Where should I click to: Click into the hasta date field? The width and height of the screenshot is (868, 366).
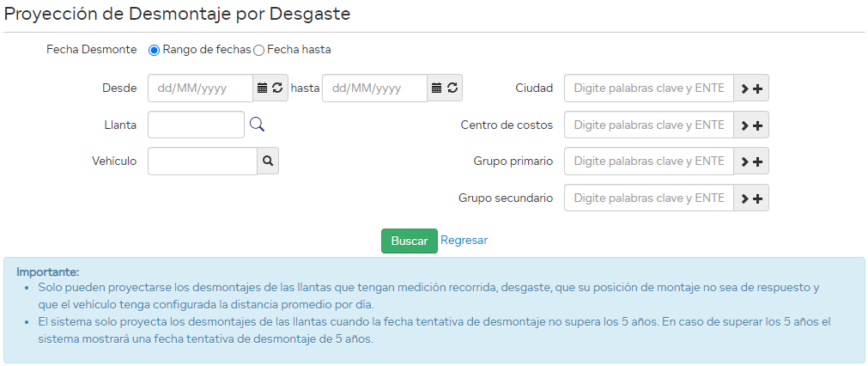point(374,88)
